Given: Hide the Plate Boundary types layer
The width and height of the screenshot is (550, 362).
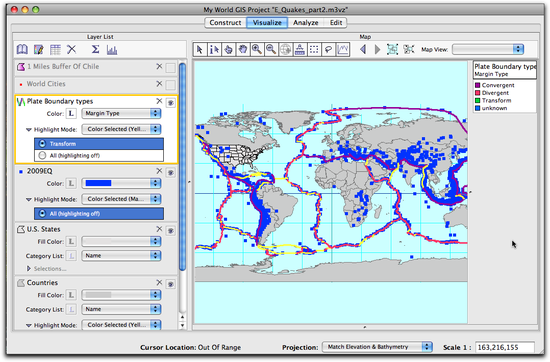Looking at the screenshot, I should point(170,102).
